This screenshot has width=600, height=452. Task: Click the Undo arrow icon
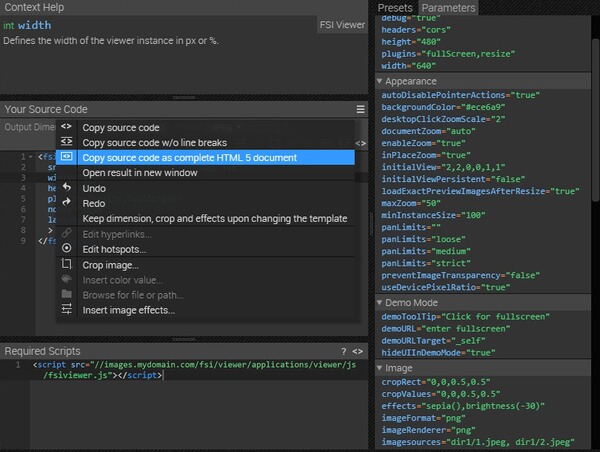[x=67, y=188]
